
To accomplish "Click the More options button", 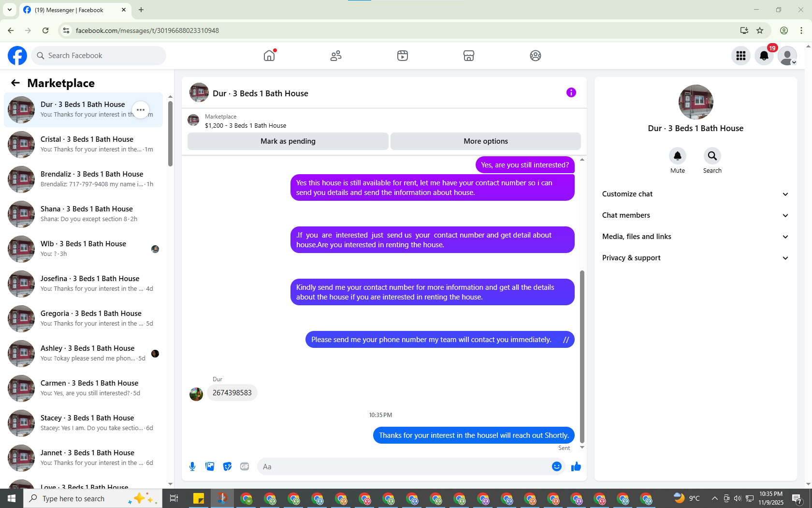I will click(x=486, y=141).
